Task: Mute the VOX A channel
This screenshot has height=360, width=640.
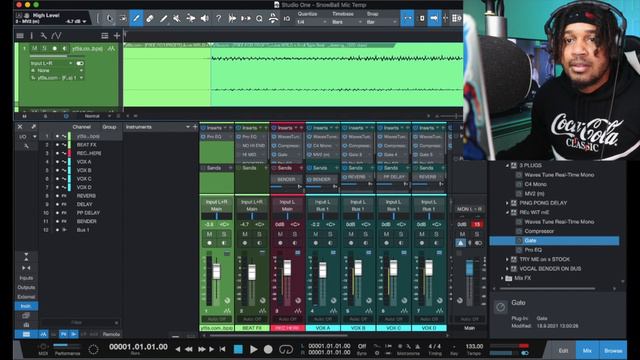Action: 316,234
